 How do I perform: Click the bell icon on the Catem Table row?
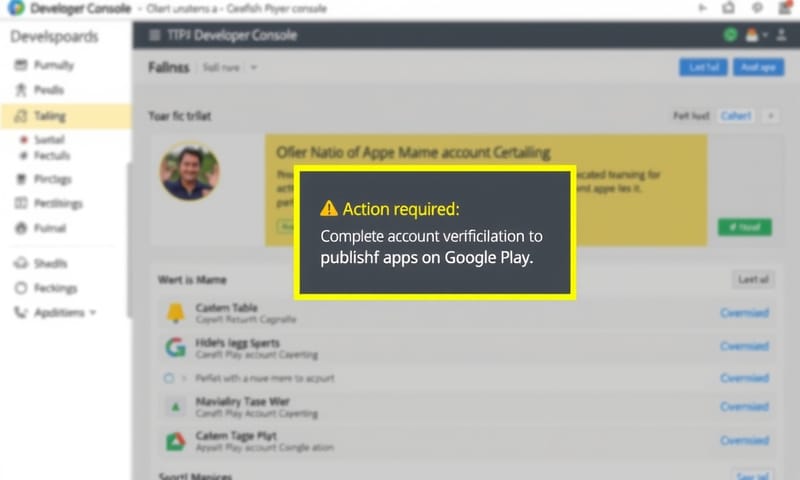tap(176, 312)
